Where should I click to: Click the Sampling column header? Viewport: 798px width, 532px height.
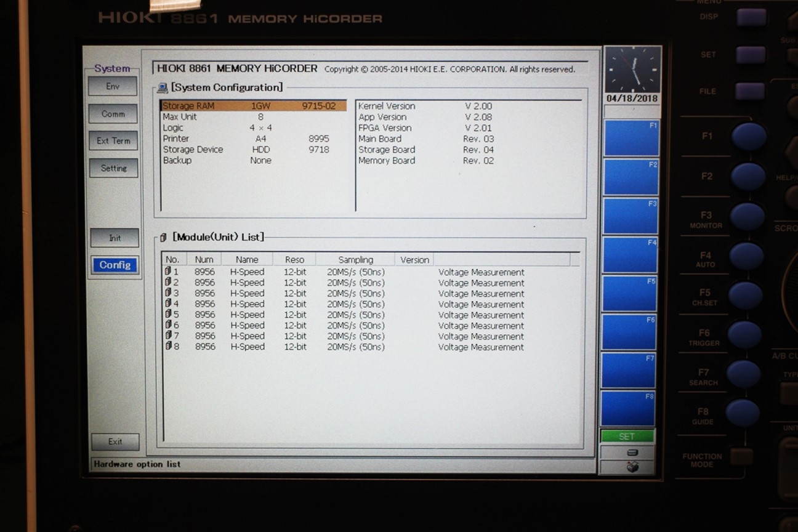click(355, 260)
